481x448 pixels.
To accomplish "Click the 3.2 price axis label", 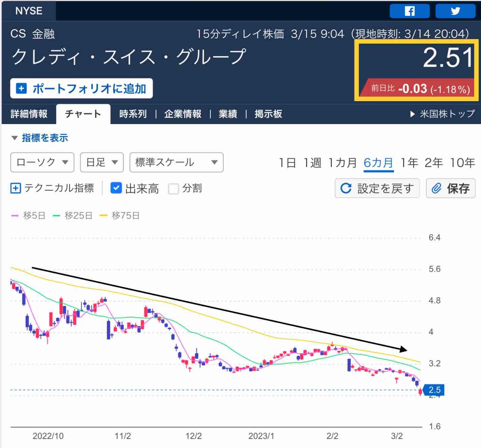I will pyautogui.click(x=434, y=363).
